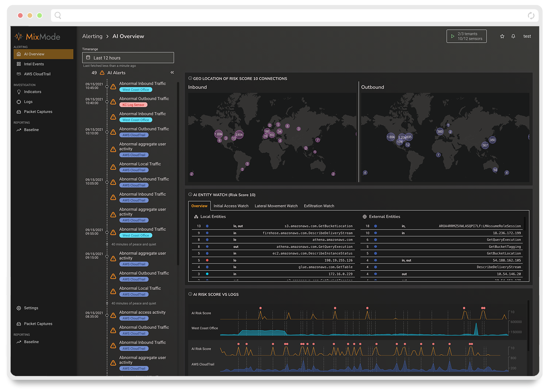Star this page as favorite

coord(502,36)
